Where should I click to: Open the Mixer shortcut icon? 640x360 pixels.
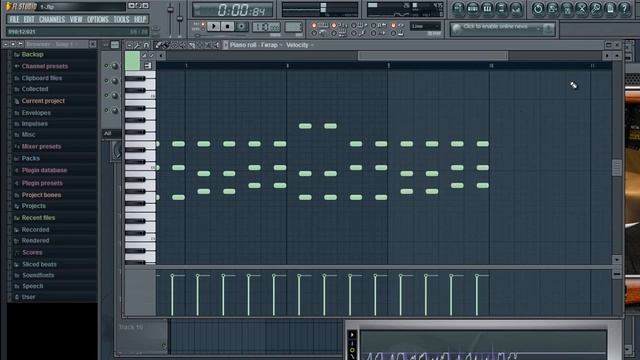click(x=516, y=8)
